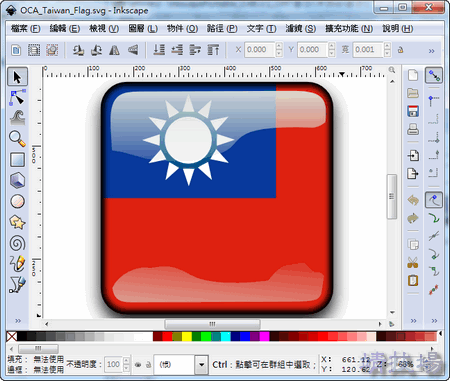Open the 擴充功能 (N) menu
The image size is (450, 381).
[349, 29]
